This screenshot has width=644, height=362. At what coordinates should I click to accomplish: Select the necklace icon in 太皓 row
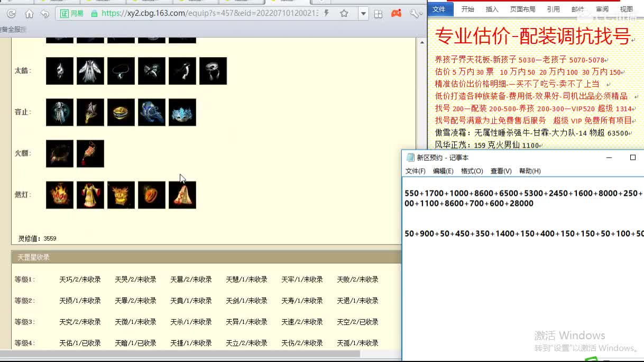(121, 71)
